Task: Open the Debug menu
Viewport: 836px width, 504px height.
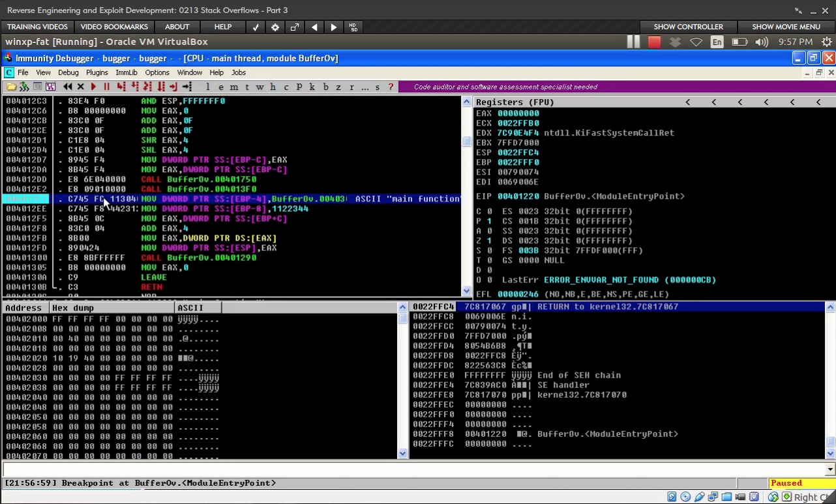Action: click(68, 72)
